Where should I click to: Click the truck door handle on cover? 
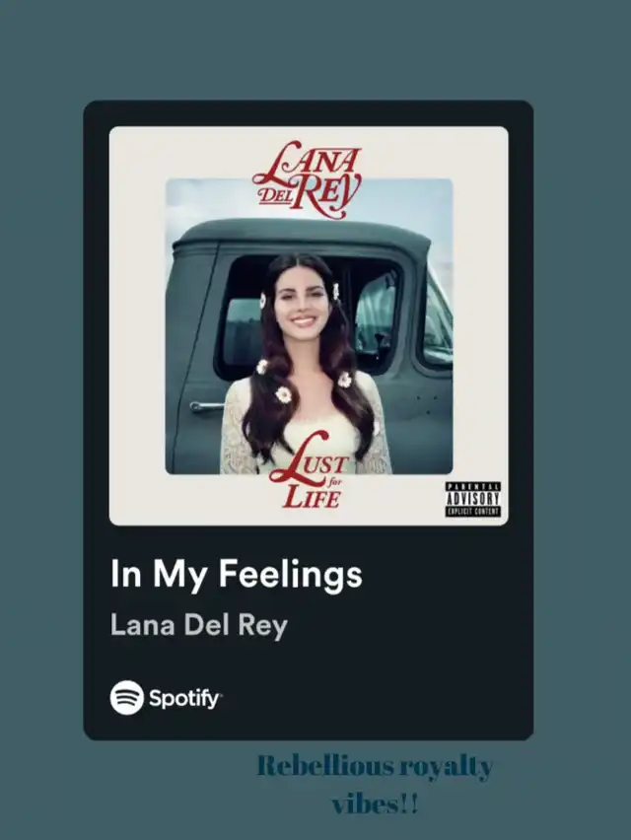(206, 406)
